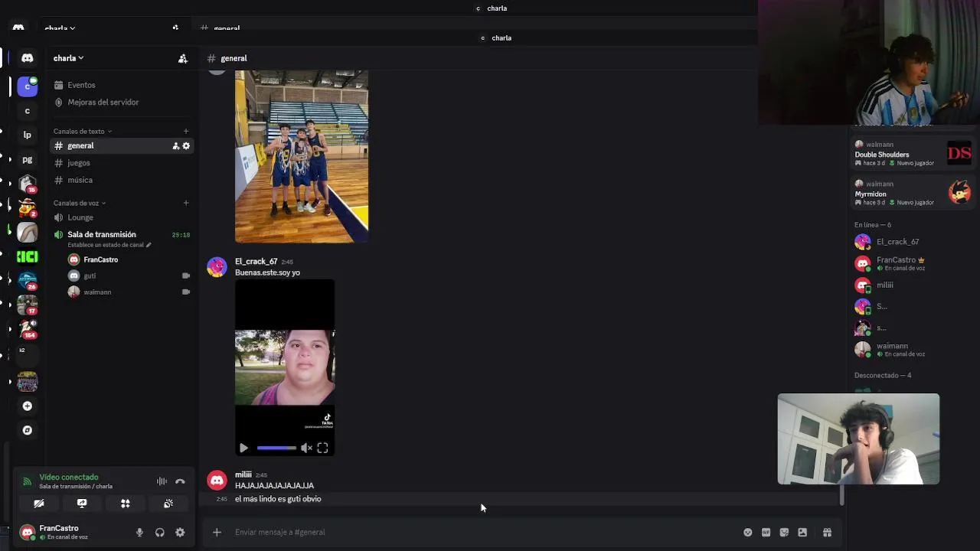Open settings gear for general channel
The image size is (980, 551).
(186, 145)
